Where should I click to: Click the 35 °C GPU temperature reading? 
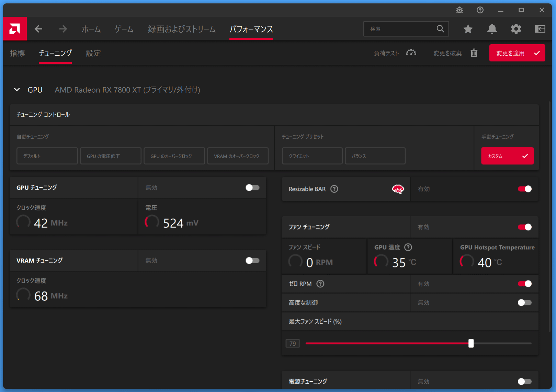(x=404, y=262)
